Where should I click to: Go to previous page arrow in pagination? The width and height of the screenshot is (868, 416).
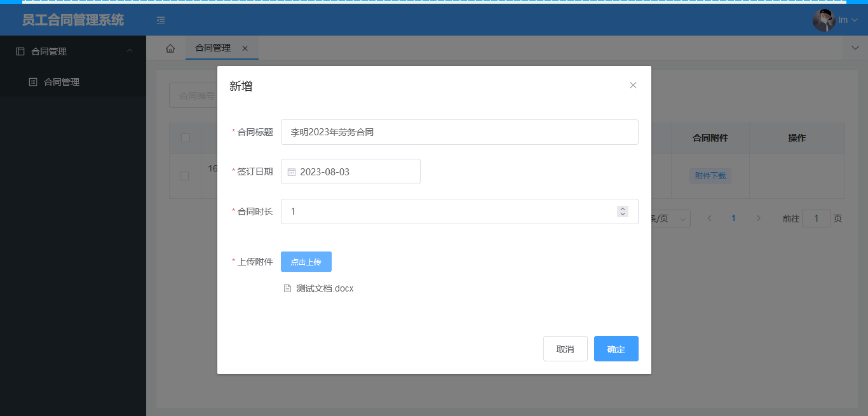click(x=709, y=218)
